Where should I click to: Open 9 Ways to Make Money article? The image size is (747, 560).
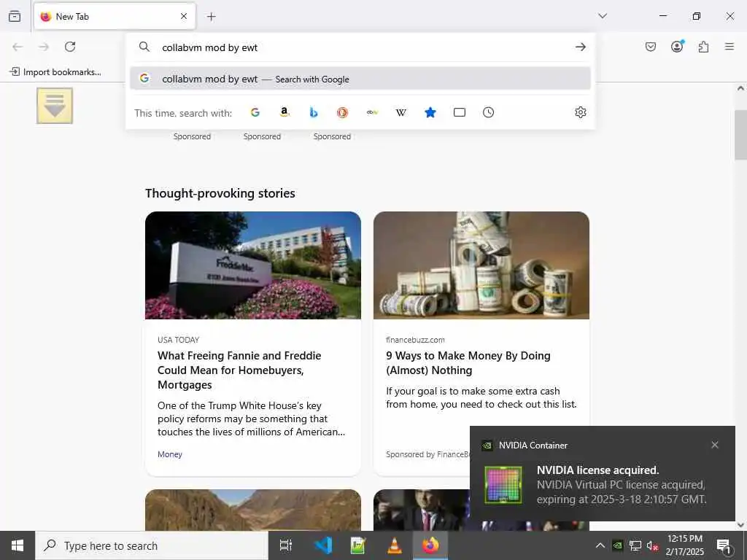468,363
